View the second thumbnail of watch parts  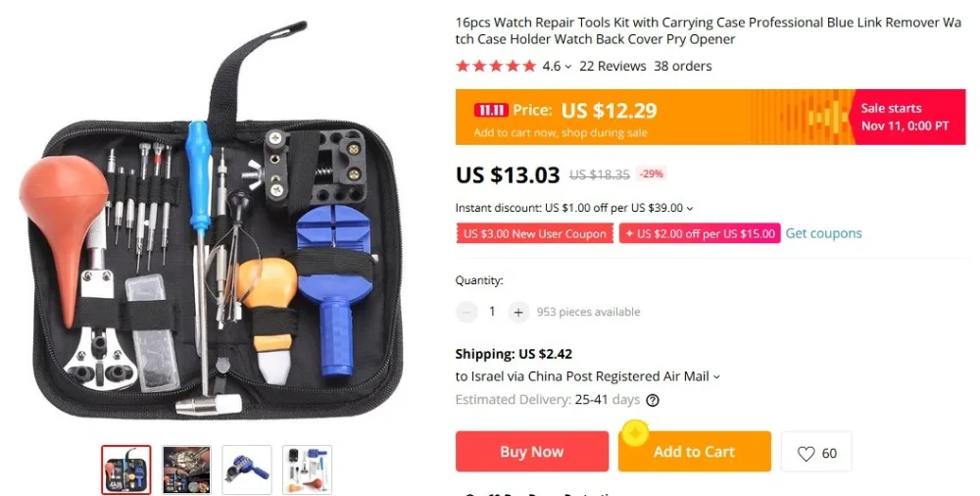186,470
